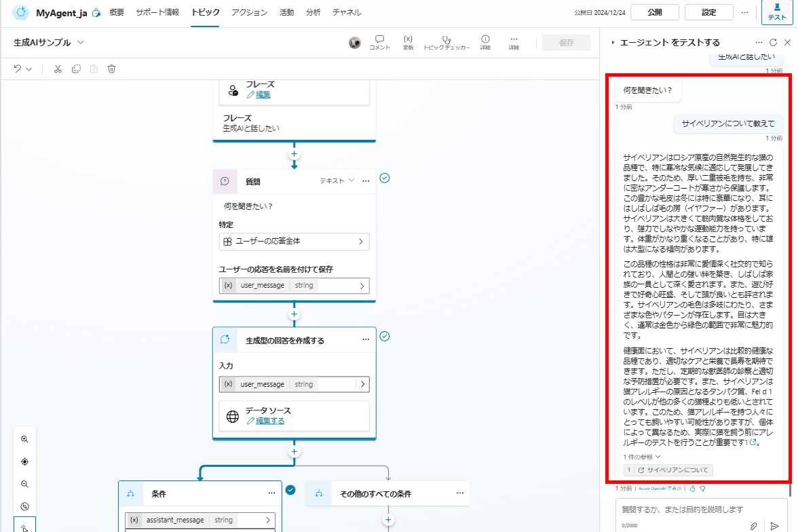The height and width of the screenshot is (532, 798).
Task: Click the 公開 button
Action: (x=654, y=12)
